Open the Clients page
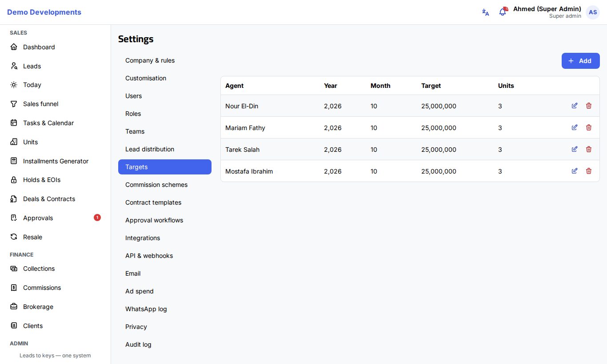 [55, 326]
